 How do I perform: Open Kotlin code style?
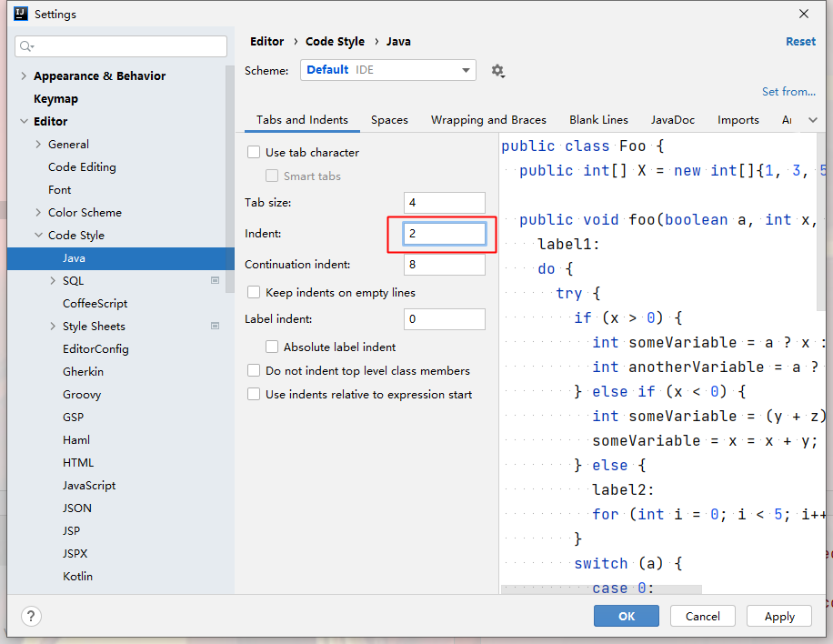[77, 577]
